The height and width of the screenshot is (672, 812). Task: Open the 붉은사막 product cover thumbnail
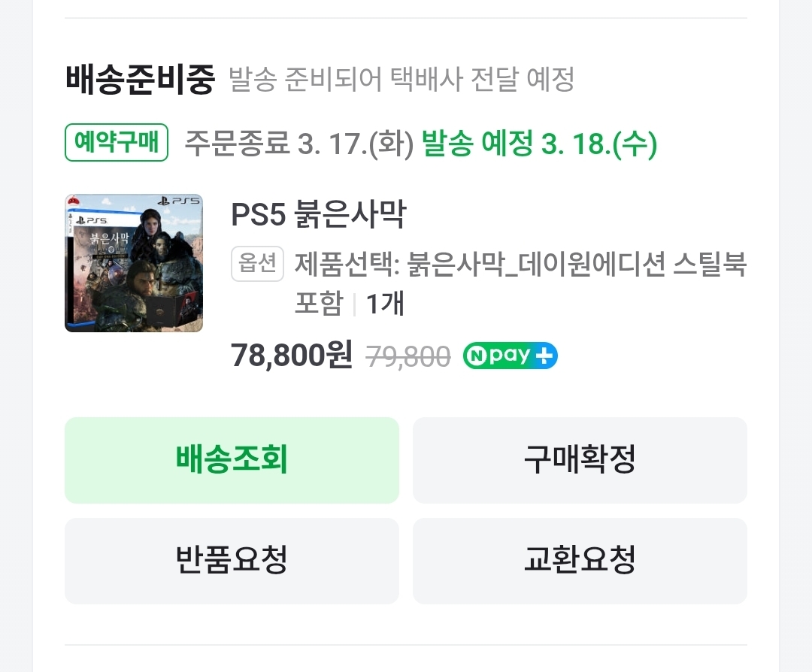[134, 263]
